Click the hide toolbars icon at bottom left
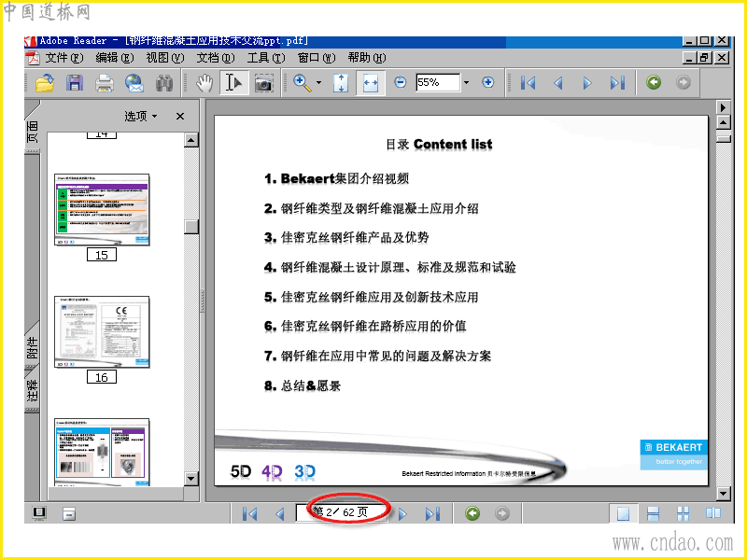The height and width of the screenshot is (560, 747). [69, 513]
